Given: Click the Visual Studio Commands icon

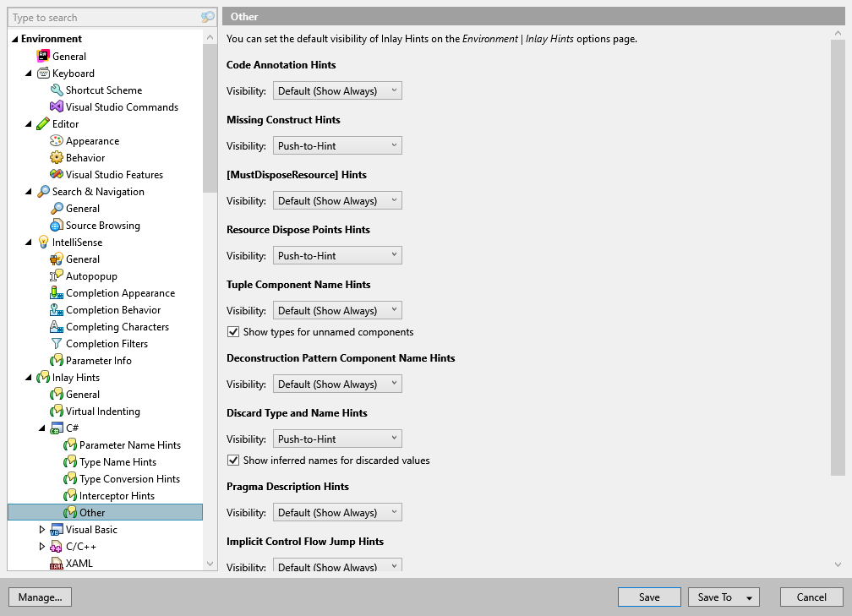Looking at the screenshot, I should [x=55, y=106].
